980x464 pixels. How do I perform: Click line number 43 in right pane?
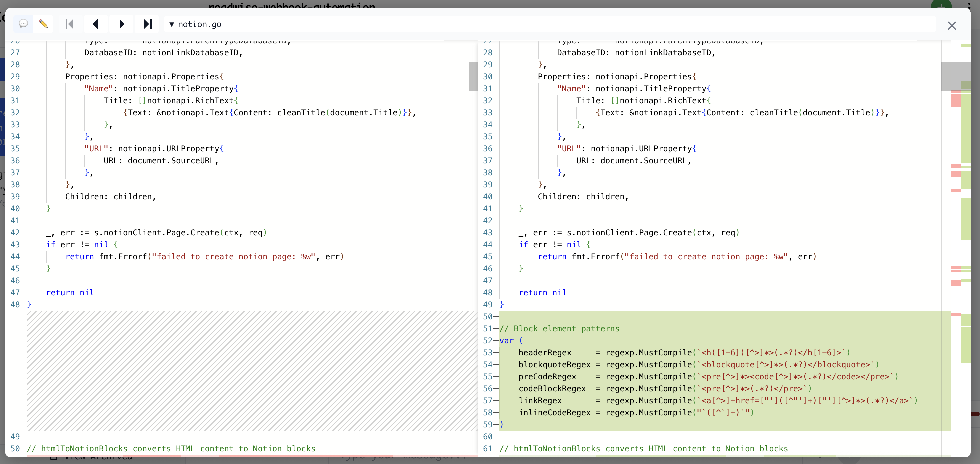tap(488, 233)
